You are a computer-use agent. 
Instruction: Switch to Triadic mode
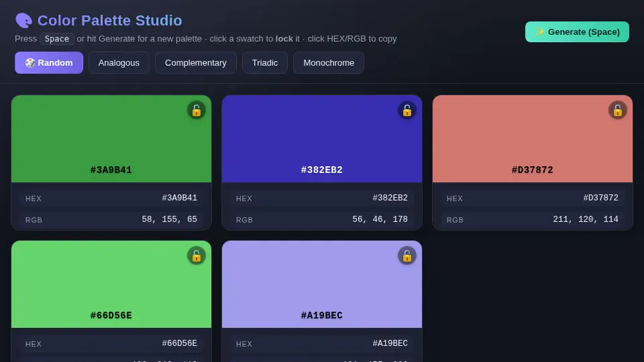265,63
